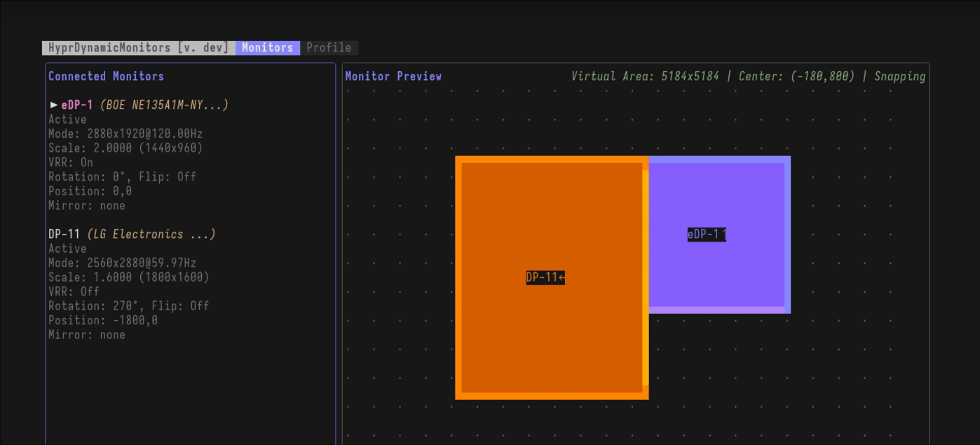Select the Monitors tab
This screenshot has height=445, width=980.
click(267, 48)
